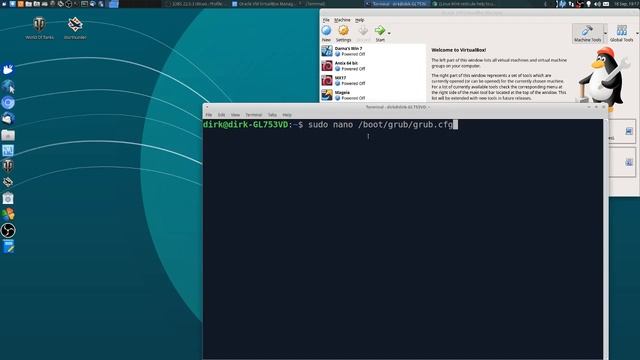Viewport: 640px width, 360px height.
Task: Launch Chromium from the dock
Action: pyautogui.click(x=8, y=102)
